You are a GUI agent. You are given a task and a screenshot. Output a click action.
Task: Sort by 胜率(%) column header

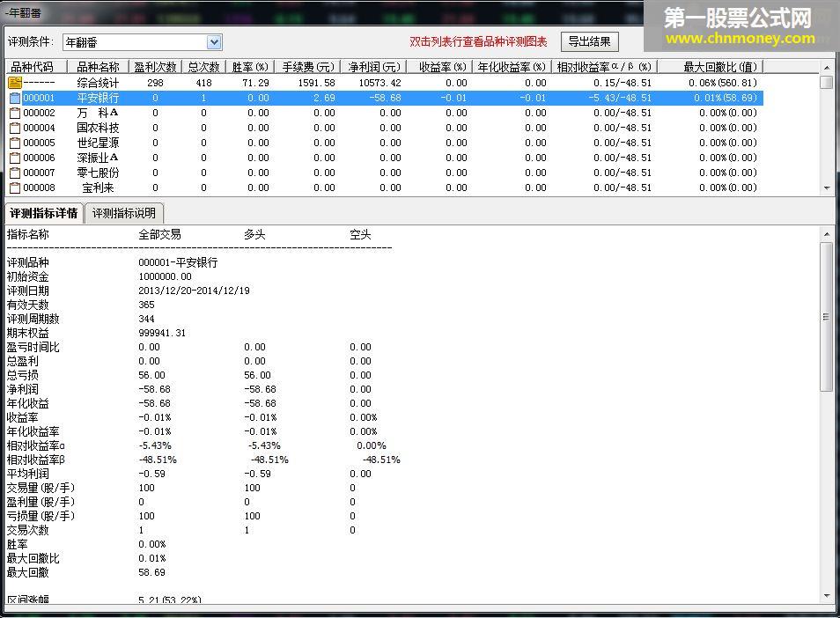[x=250, y=67]
